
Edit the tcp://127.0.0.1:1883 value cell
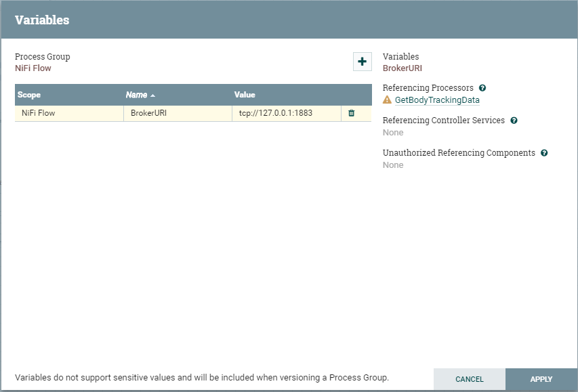(276, 113)
